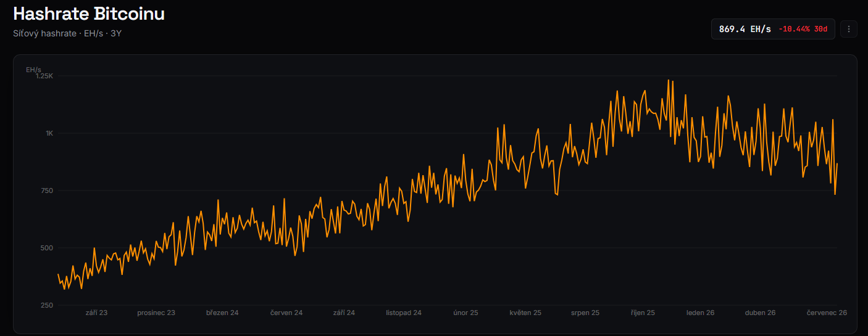The width and height of the screenshot is (868, 336).
Task: Click the únor 25 x-axis label
Action: pos(465,313)
